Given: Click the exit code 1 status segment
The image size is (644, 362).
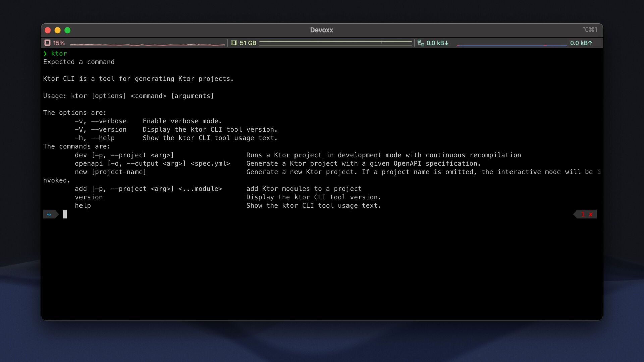Looking at the screenshot, I should (x=583, y=214).
